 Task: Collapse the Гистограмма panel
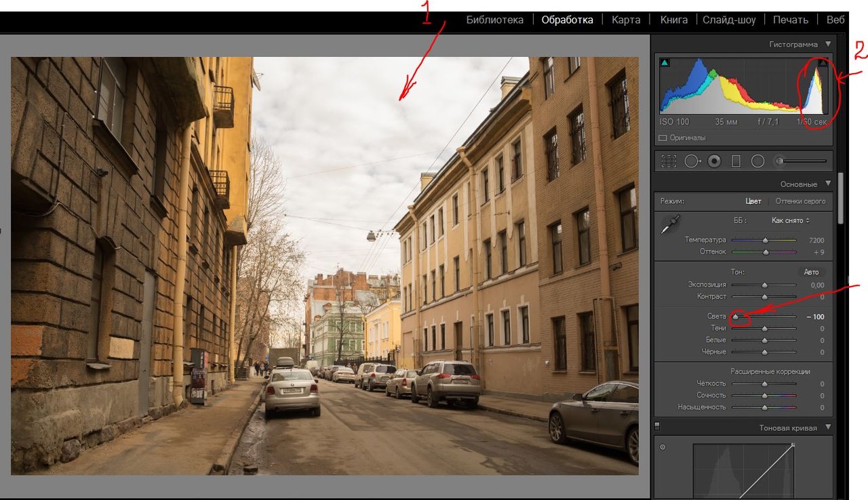828,44
